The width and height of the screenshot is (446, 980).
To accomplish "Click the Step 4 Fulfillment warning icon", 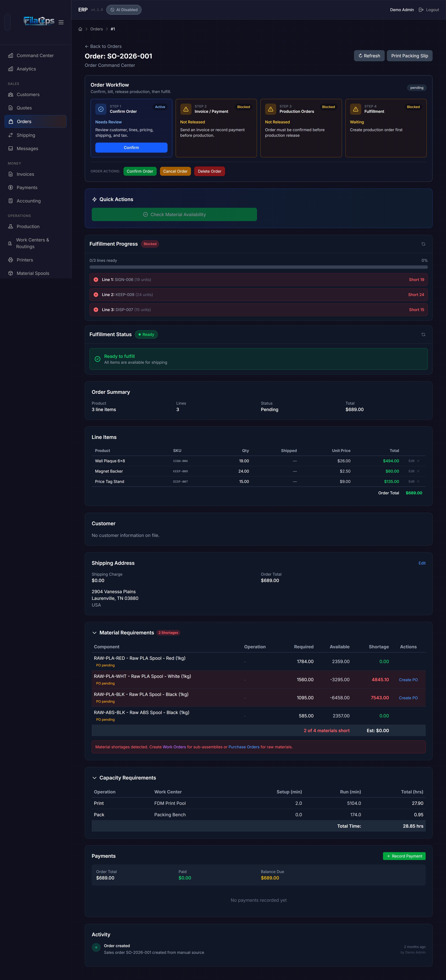I will tap(356, 109).
